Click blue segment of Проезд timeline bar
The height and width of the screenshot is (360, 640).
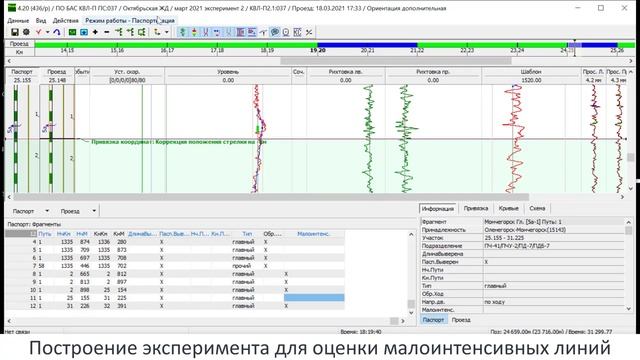coord(367,45)
